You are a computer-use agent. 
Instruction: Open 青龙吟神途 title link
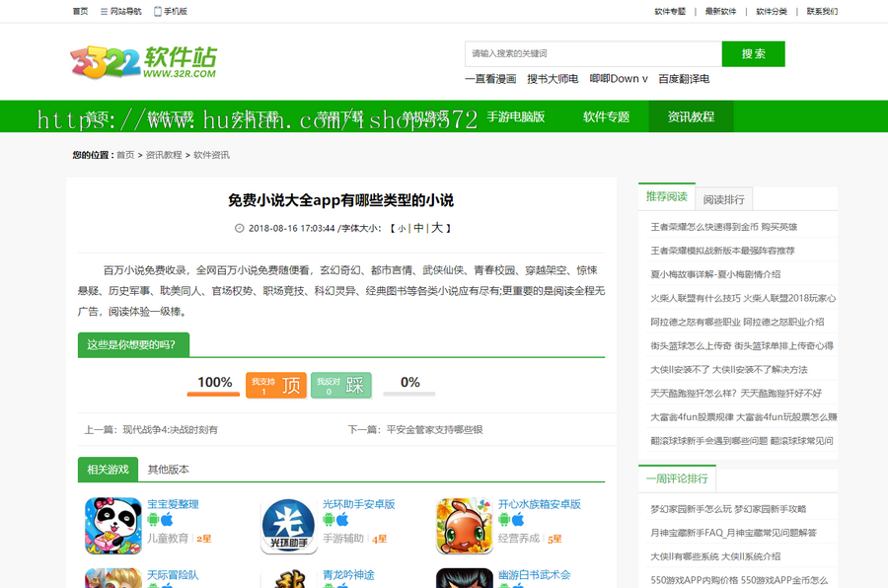coord(348,575)
